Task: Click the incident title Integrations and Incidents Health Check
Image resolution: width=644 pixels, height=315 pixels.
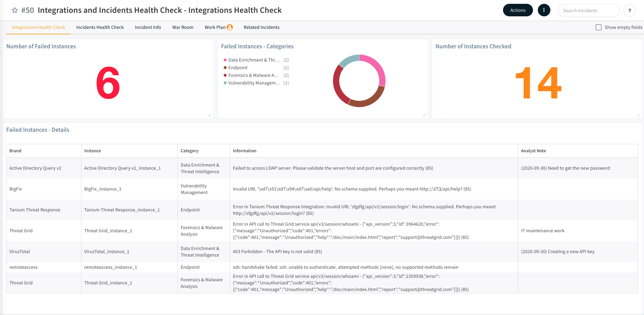Action: [160, 10]
